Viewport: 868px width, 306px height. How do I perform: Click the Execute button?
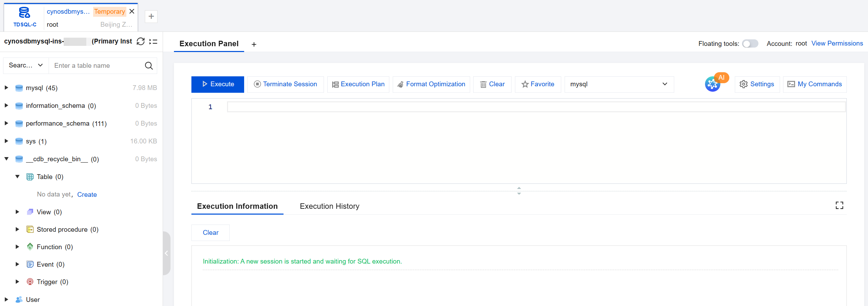coord(217,84)
